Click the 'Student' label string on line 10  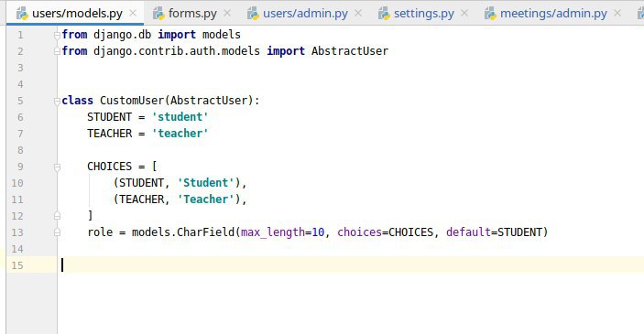click(x=205, y=183)
